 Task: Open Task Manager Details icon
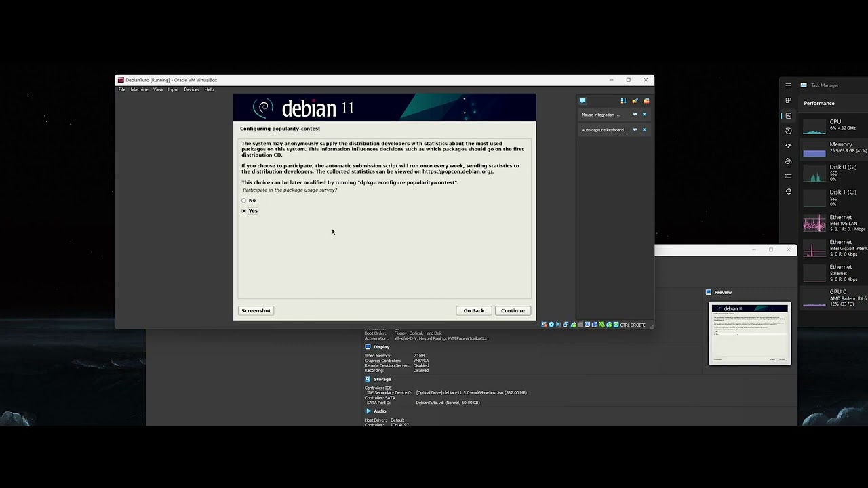788,176
